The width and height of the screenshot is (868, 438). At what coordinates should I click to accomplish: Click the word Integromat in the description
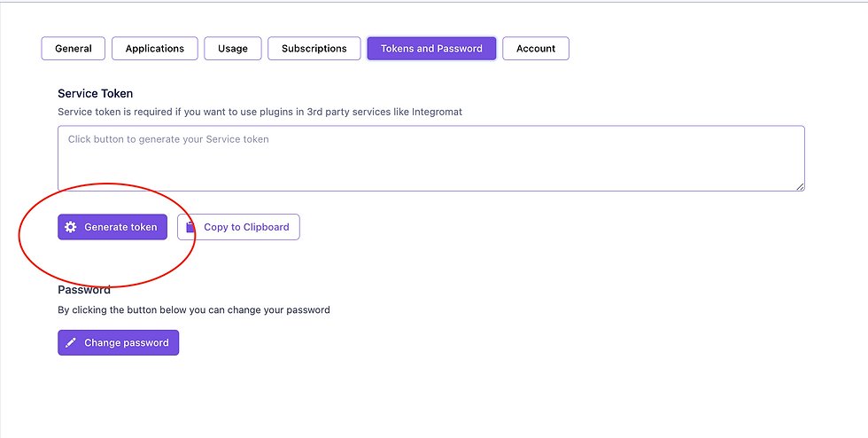[x=437, y=112]
